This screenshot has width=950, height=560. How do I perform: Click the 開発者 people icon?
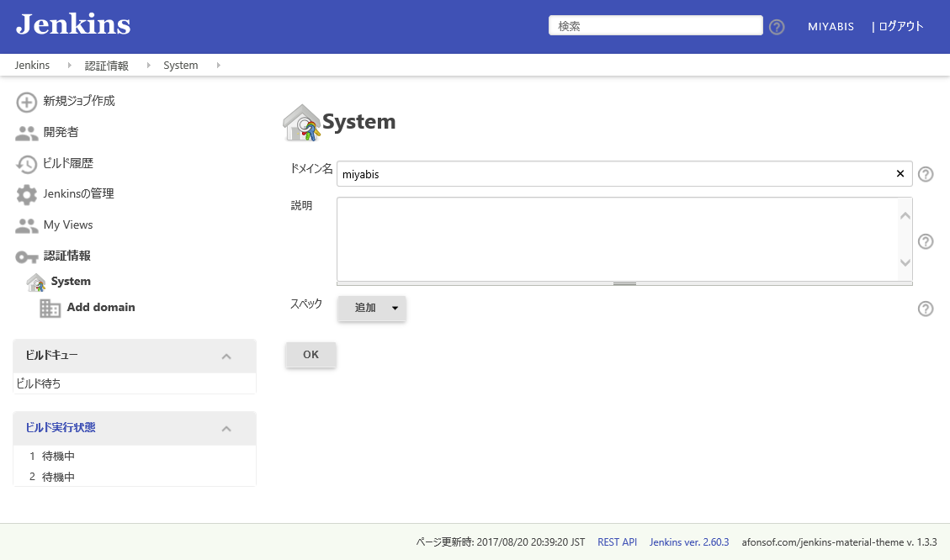coord(26,133)
